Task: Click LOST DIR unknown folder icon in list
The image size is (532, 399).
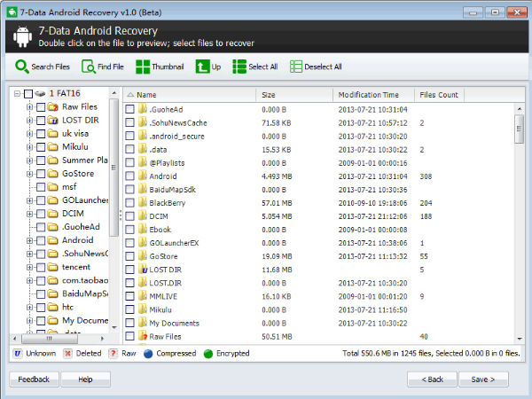Action: (x=143, y=270)
